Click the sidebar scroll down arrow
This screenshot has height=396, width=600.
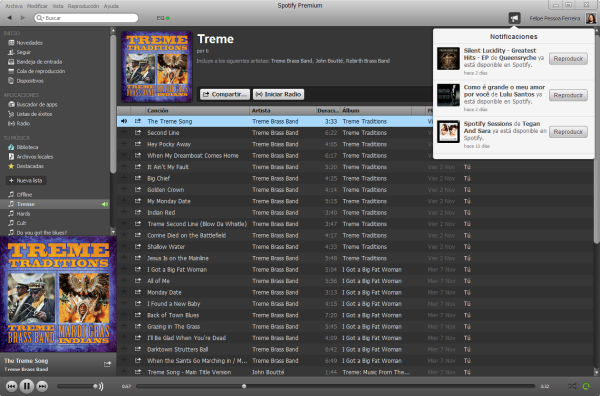click(x=113, y=232)
